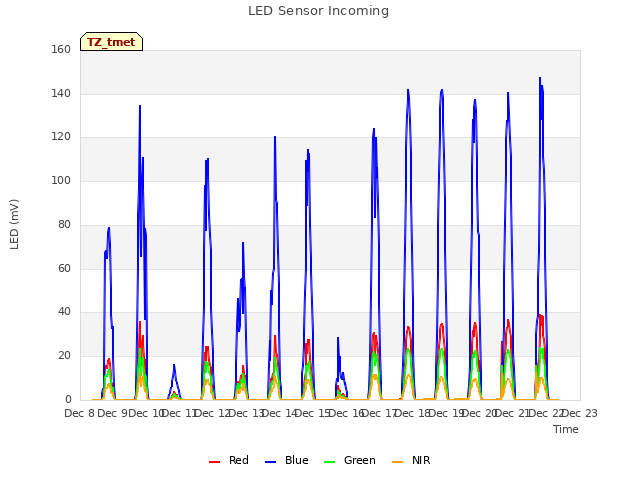This screenshot has width=640, height=480.
Task: Click the TZ_tmet annotation label
Action: point(111,42)
